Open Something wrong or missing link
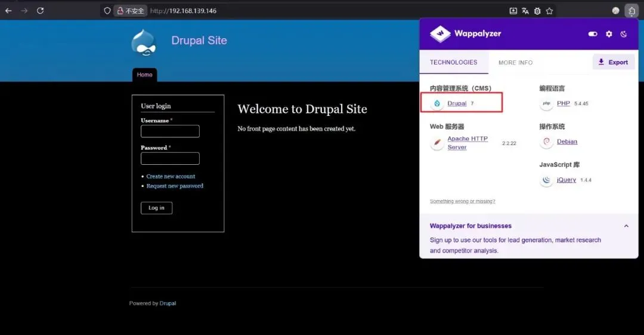The width and height of the screenshot is (644, 335). click(463, 201)
